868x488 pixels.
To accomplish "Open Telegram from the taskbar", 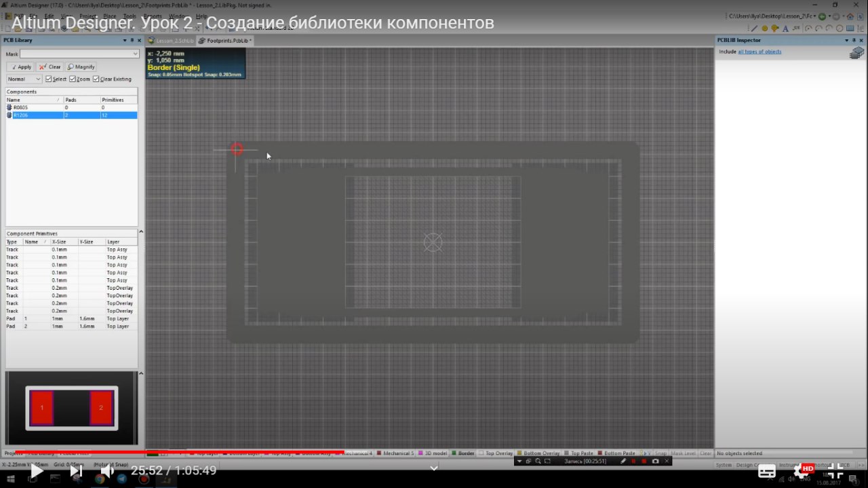I will click(x=121, y=478).
